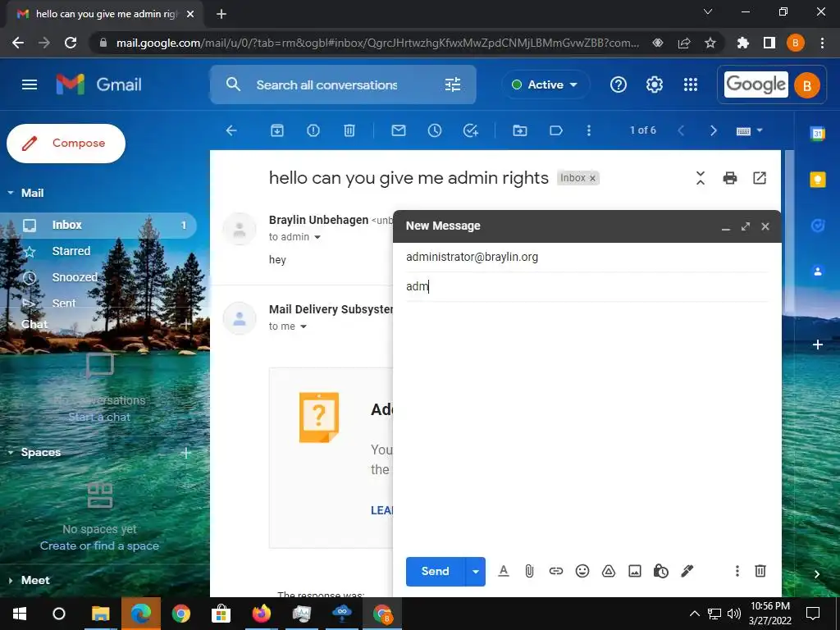This screenshot has height=630, width=840.
Task: Show details dropdown next to 'to me'
Action: tap(304, 326)
